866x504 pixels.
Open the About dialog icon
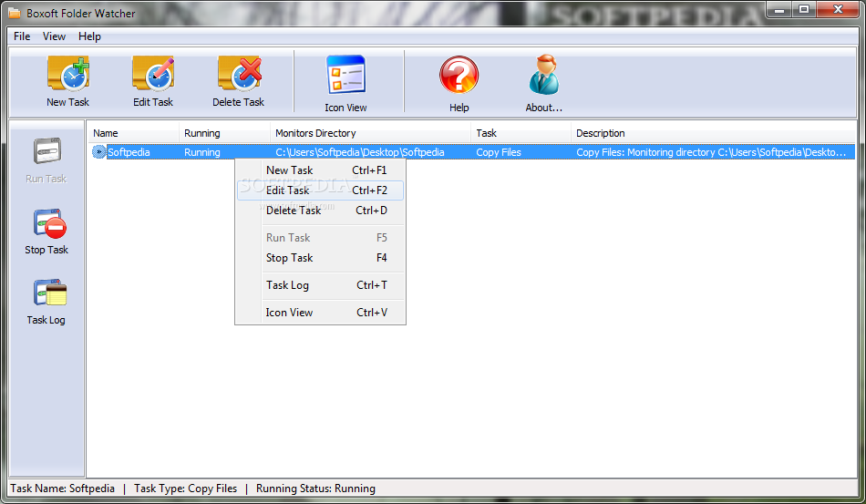544,75
